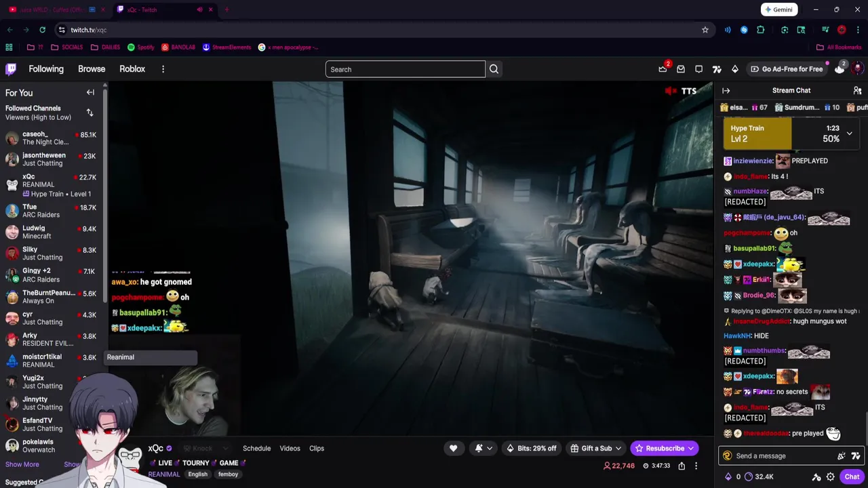Viewport: 868px width, 488px height.
Task: Open the SOCIALS bookmark folder
Action: pos(66,47)
